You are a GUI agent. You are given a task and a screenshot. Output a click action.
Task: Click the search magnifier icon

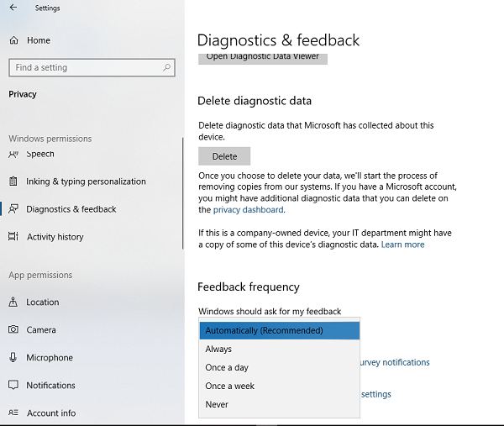pyautogui.click(x=168, y=67)
